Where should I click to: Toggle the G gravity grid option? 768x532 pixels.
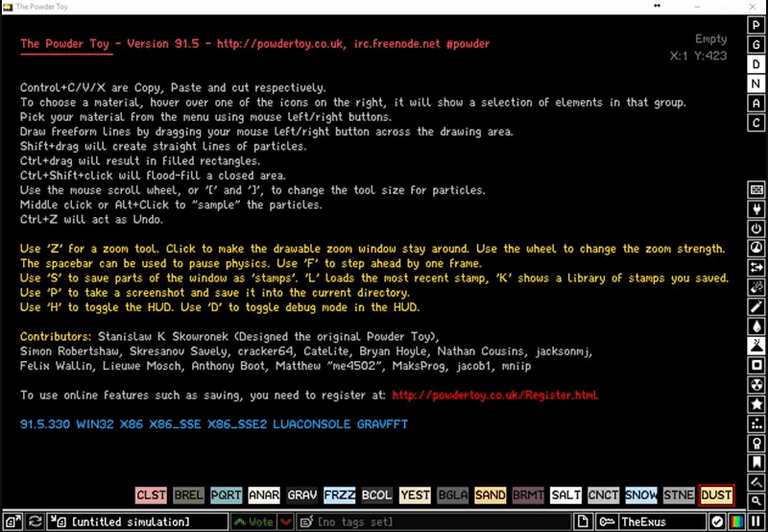click(756, 44)
